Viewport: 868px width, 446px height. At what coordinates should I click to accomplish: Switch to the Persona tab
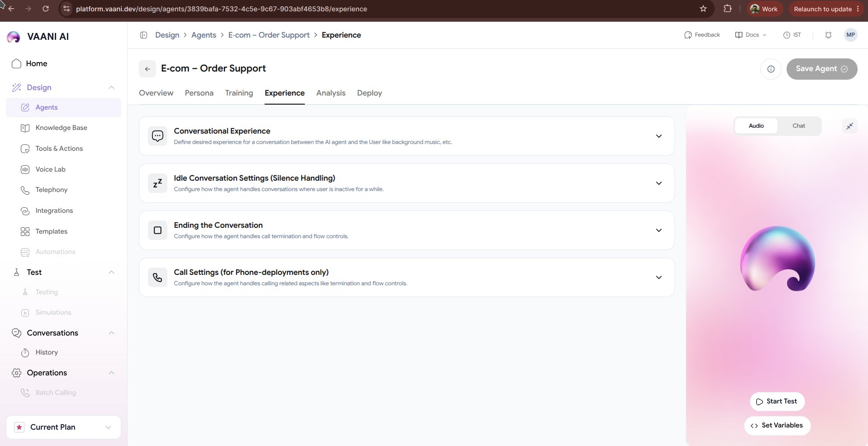[199, 93]
